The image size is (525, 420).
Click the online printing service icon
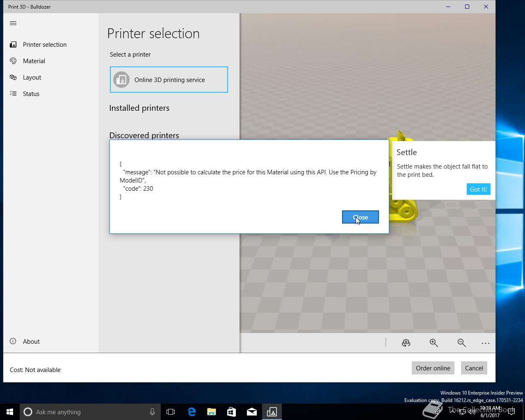[121, 80]
